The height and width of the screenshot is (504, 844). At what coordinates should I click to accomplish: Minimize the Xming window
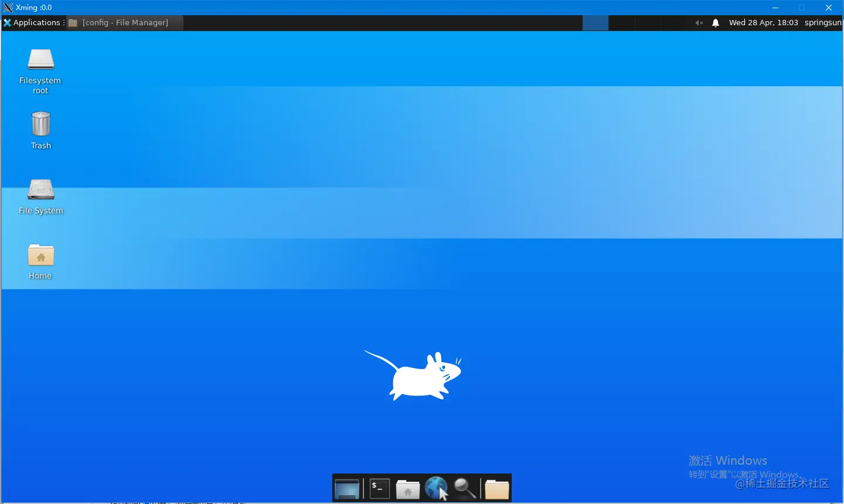[x=775, y=8]
